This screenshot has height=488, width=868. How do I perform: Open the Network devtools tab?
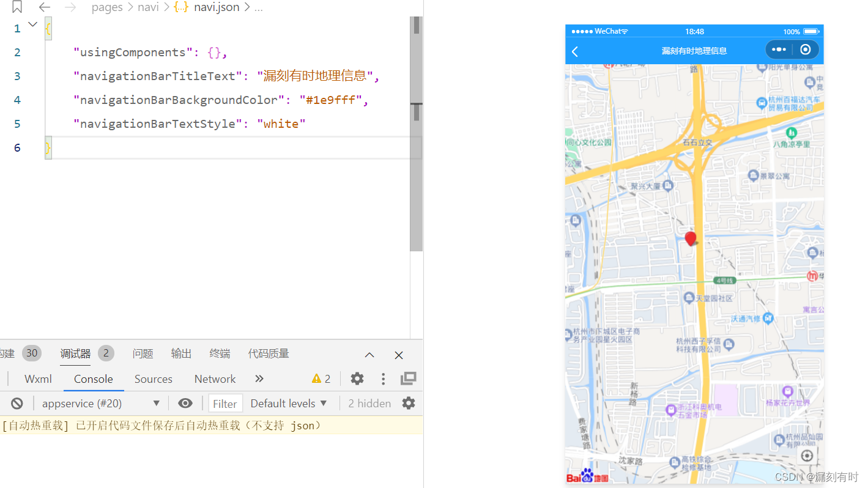(x=215, y=379)
